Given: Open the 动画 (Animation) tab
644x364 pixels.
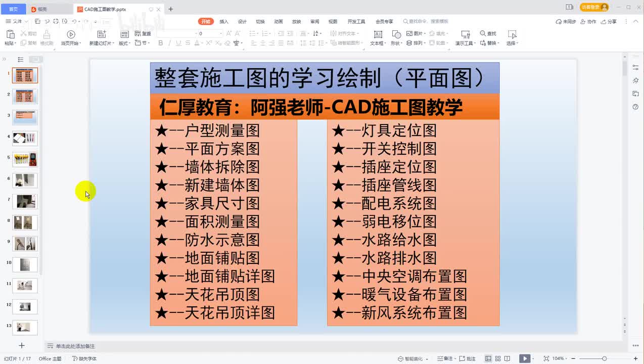Looking at the screenshot, I should pyautogui.click(x=279, y=22).
